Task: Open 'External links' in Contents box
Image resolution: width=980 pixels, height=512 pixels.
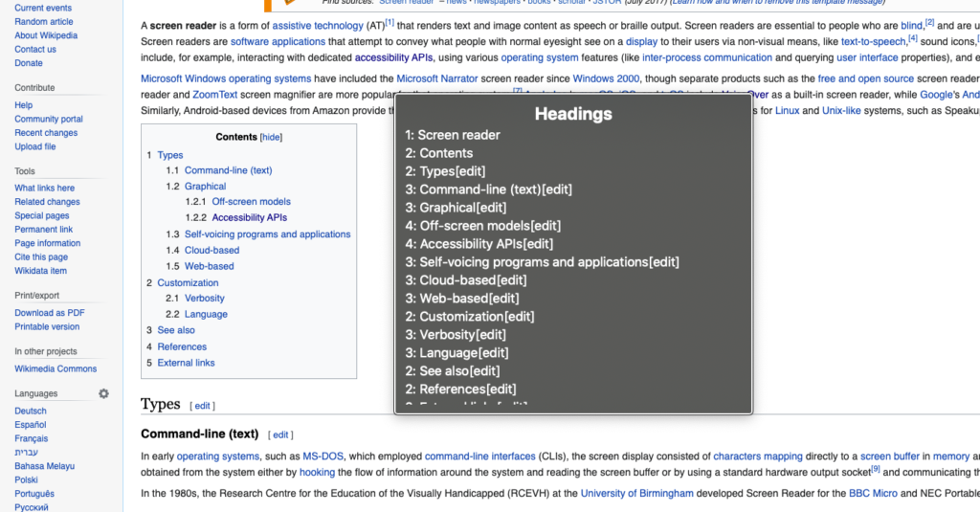Action: [x=186, y=363]
